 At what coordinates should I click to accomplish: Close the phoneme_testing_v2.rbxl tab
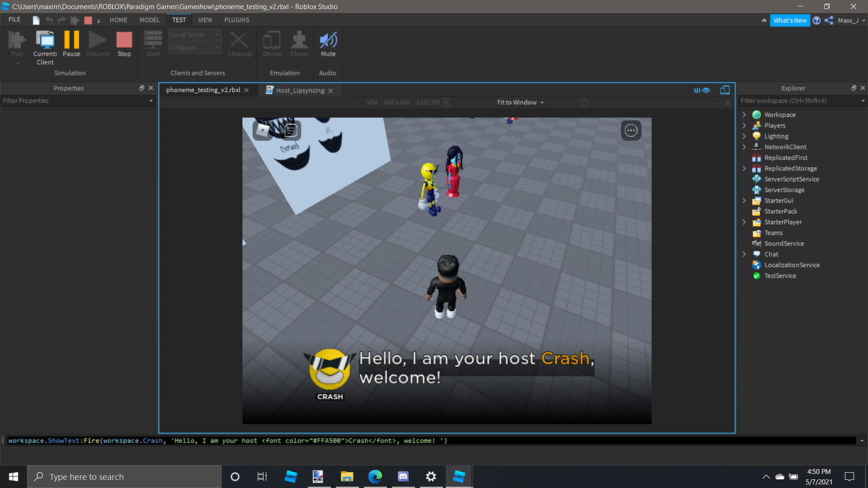pyautogui.click(x=247, y=91)
